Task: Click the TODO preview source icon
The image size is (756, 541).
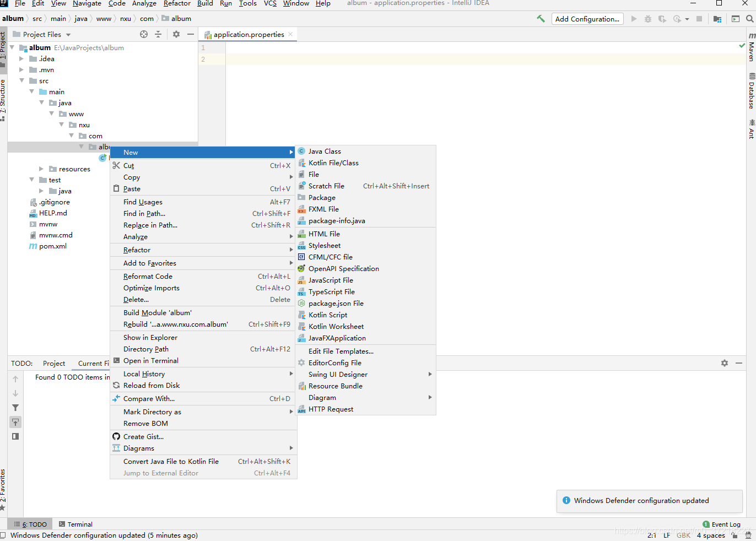Action: point(15,436)
